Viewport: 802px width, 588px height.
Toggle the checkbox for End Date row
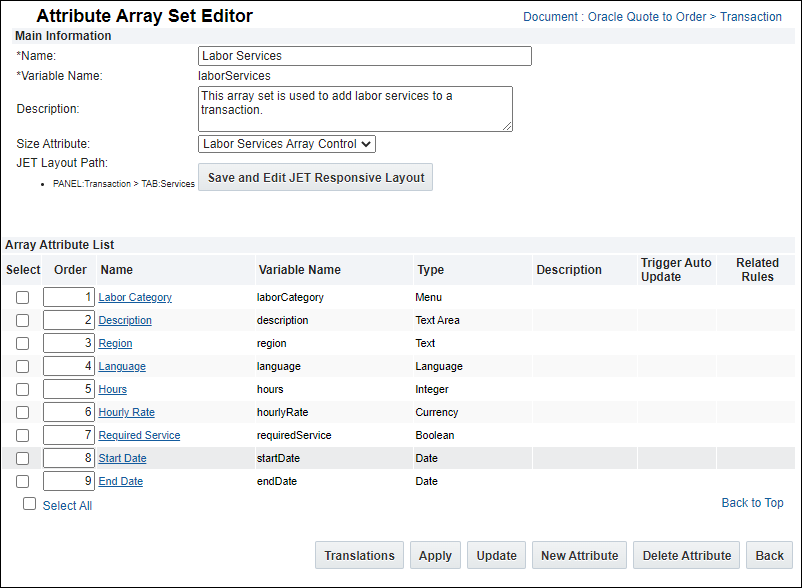22,480
